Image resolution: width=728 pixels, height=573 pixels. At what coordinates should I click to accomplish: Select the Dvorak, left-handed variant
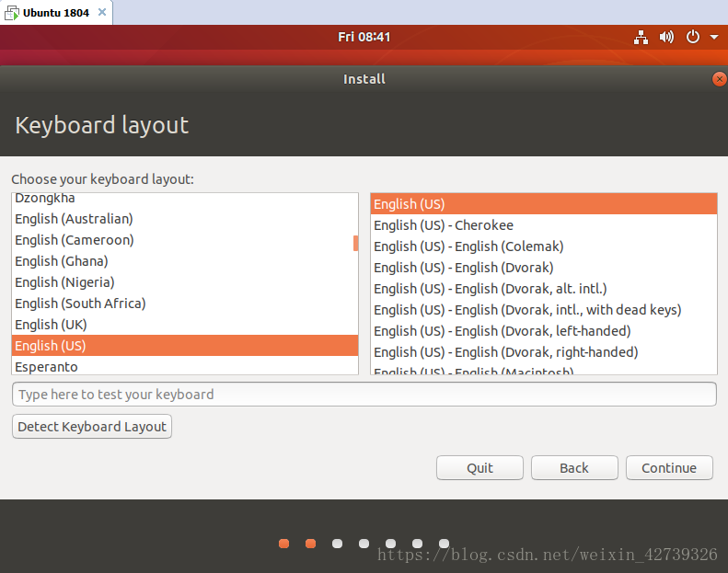click(544, 331)
